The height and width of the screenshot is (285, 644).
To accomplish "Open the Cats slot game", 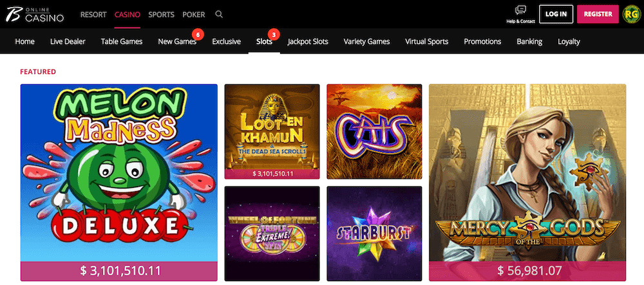I will (x=374, y=132).
